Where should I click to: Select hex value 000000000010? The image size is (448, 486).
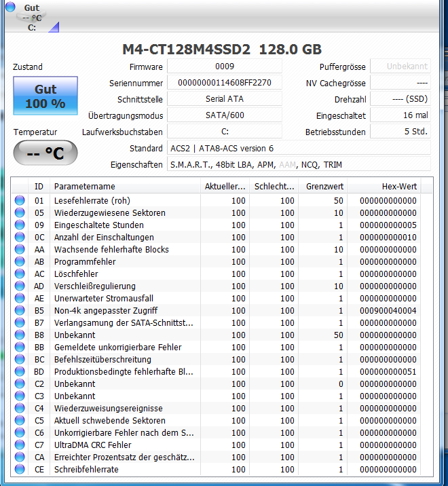pyautogui.click(x=388, y=238)
